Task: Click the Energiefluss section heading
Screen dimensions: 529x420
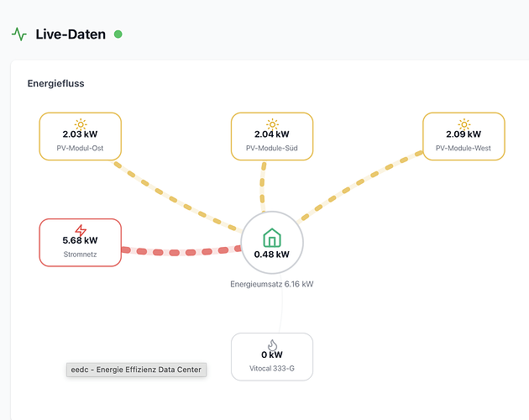Action: tap(55, 83)
